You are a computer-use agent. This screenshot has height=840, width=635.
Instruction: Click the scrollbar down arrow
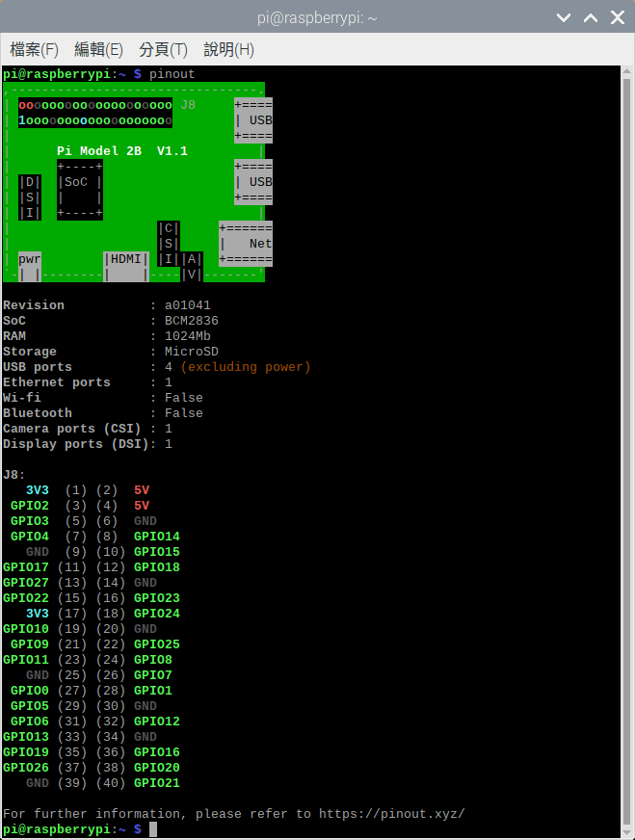pyautogui.click(x=627, y=832)
